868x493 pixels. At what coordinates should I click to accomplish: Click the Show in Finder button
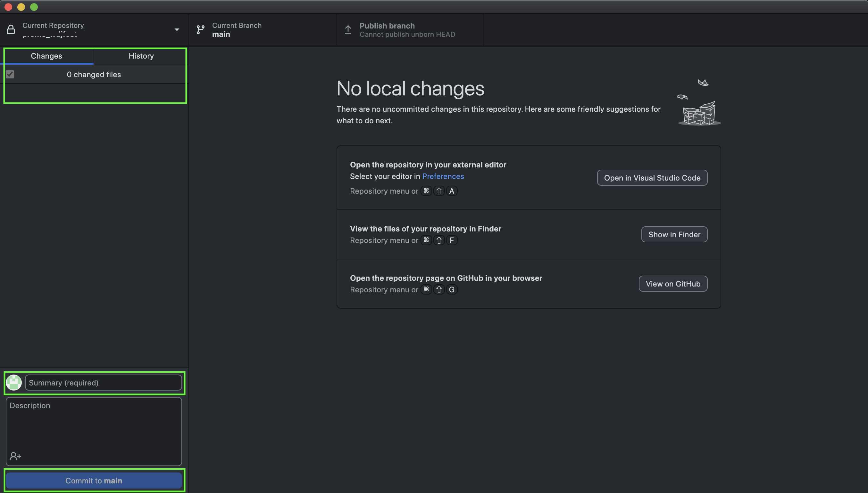point(674,234)
